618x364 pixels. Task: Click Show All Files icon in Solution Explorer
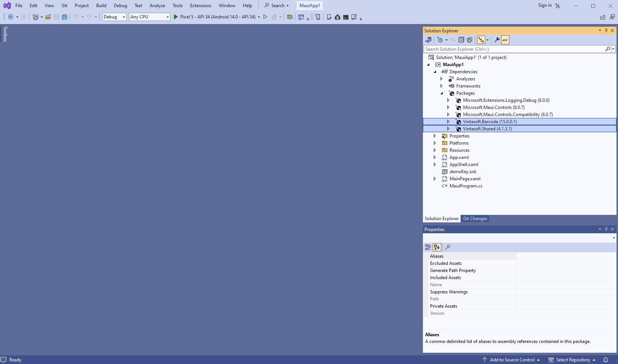470,40
